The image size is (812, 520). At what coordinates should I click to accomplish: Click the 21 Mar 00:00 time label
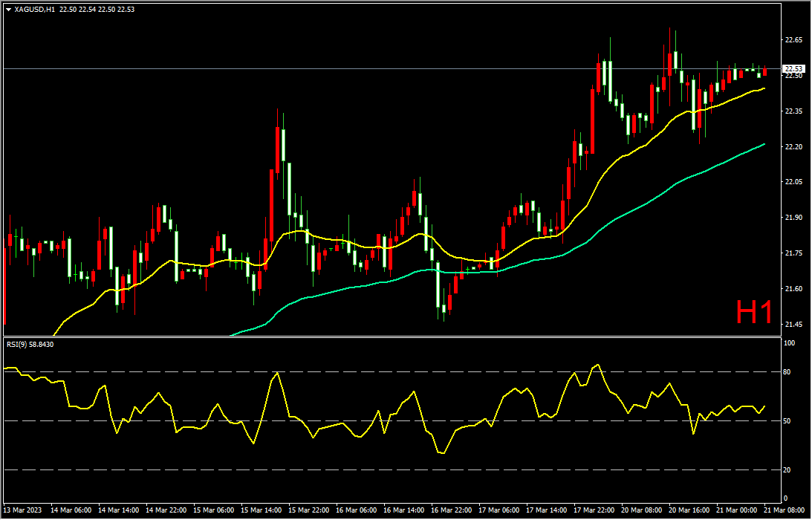(x=738, y=510)
